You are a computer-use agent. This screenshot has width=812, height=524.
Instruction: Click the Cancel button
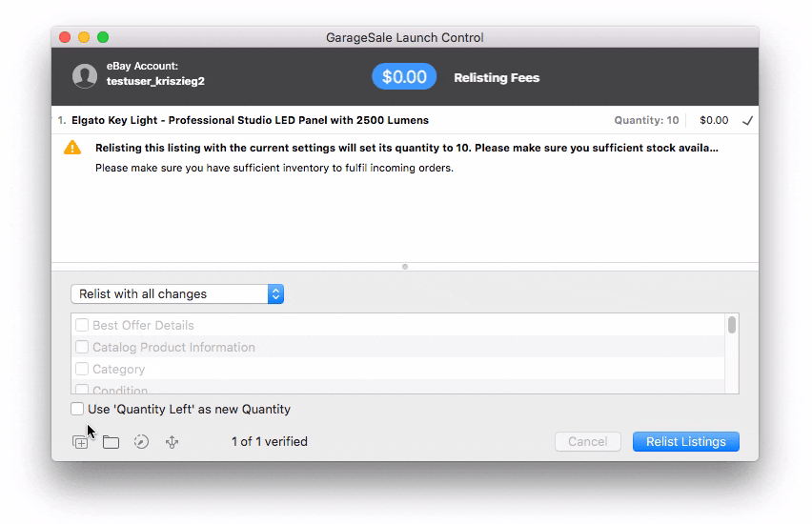588,442
